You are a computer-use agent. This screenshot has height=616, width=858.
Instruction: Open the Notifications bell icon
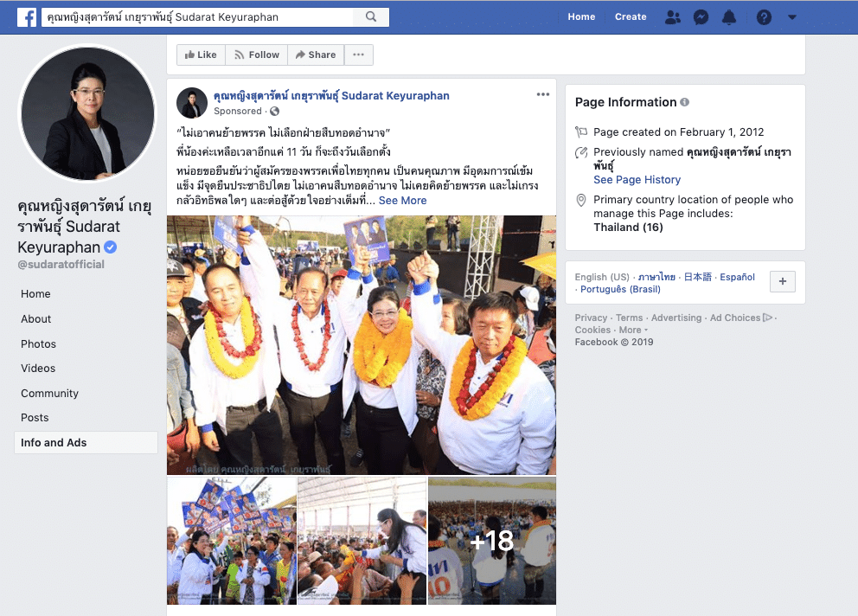click(x=729, y=17)
